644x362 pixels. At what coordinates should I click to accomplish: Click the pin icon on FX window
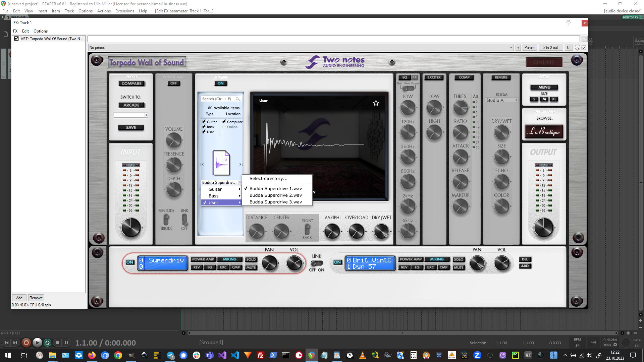568,22
